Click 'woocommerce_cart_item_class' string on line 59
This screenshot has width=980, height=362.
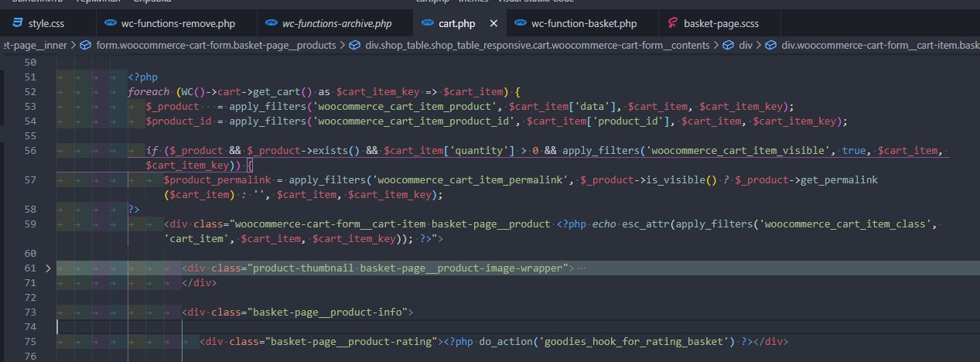click(846, 224)
